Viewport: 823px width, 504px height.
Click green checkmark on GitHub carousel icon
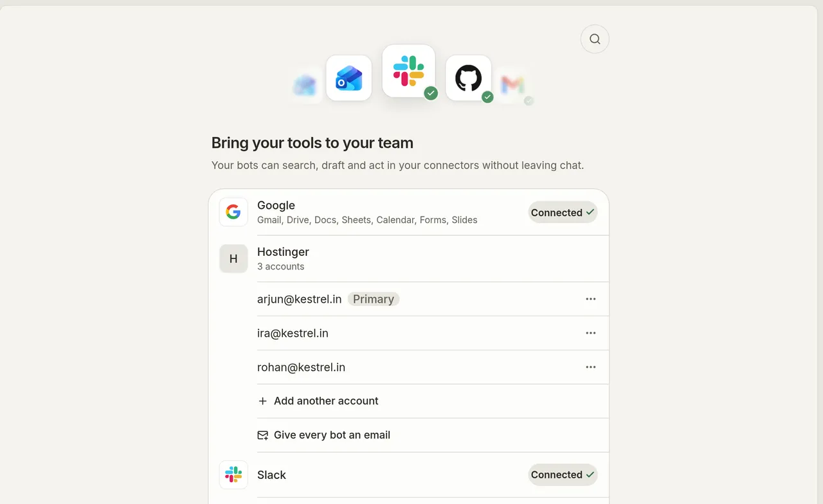pos(487,97)
